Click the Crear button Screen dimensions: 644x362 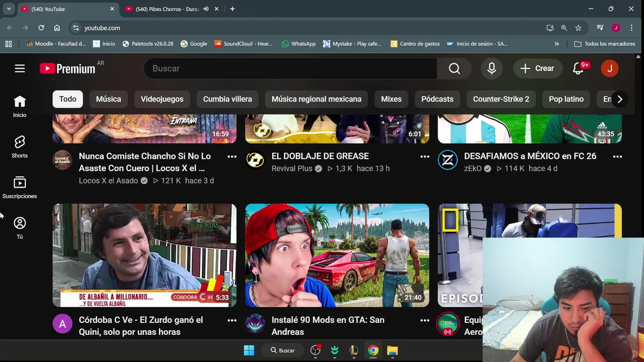[537, 68]
